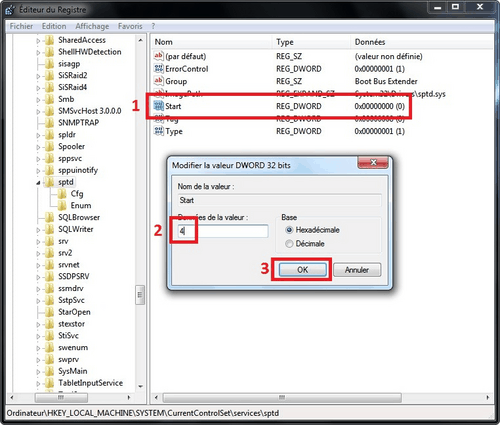Expand the SQLWriter tree node
The width and height of the screenshot is (500, 425).
[x=38, y=230]
